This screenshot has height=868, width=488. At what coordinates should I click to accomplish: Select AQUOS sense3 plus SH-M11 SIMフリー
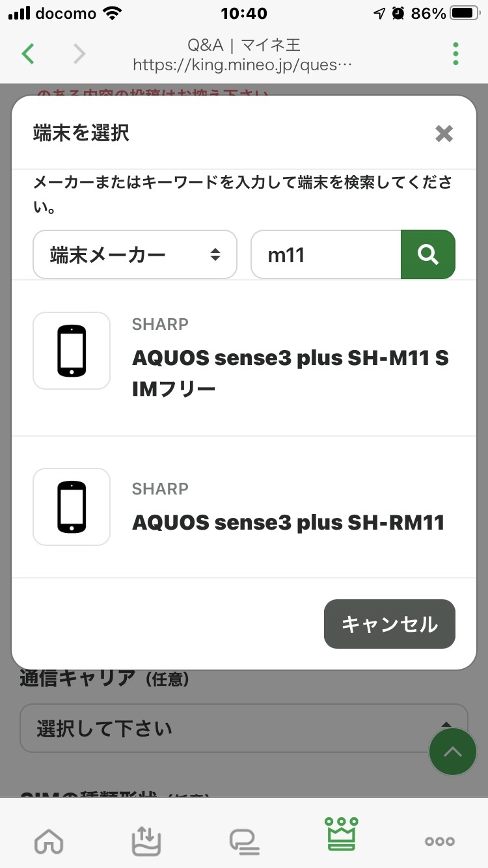290,373
